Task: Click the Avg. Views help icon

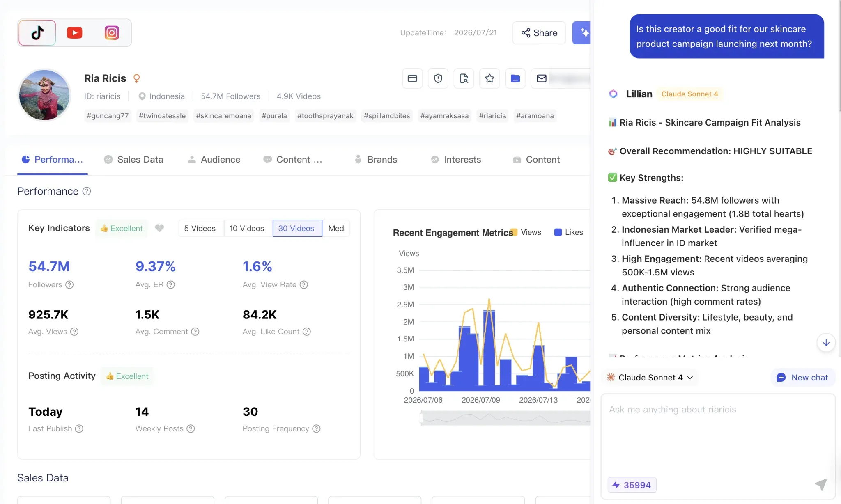Action: point(74,332)
